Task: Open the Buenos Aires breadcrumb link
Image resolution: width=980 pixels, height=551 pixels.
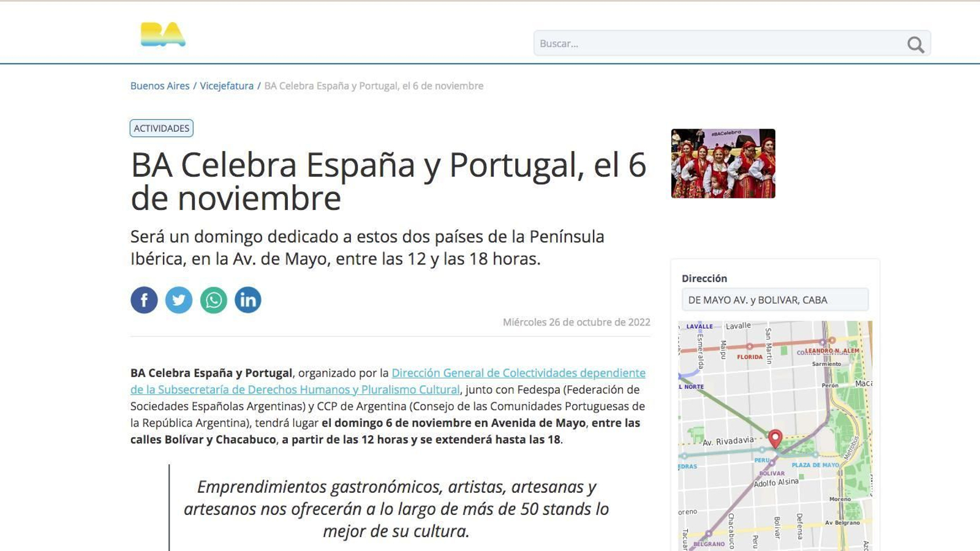Action: [x=160, y=86]
